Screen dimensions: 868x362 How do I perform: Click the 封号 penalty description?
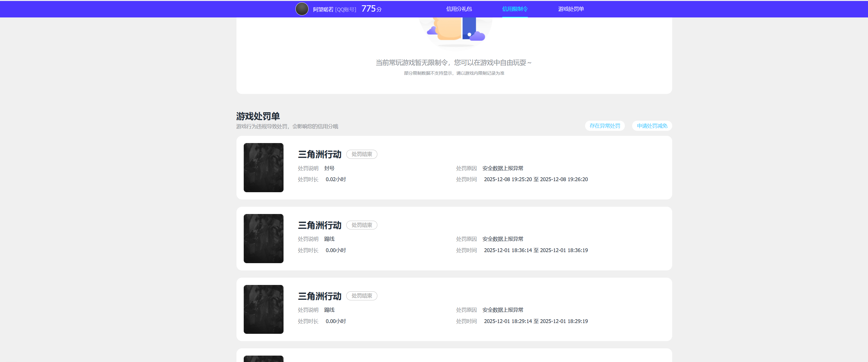pyautogui.click(x=329, y=168)
